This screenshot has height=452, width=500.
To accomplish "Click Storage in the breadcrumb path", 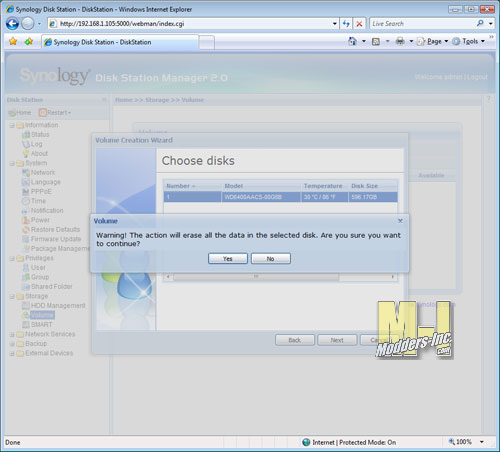I will (x=157, y=100).
